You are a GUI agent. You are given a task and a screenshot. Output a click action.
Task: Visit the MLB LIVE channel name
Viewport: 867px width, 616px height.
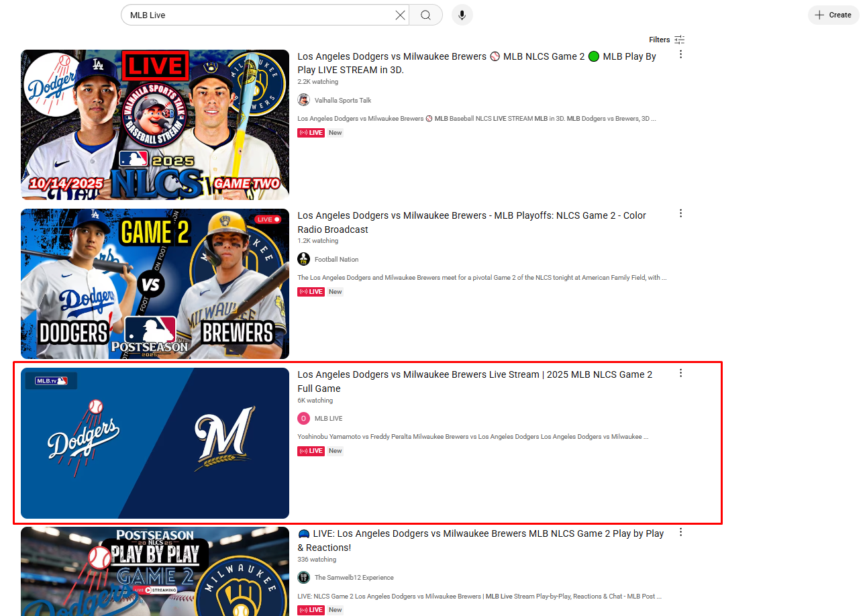329,419
